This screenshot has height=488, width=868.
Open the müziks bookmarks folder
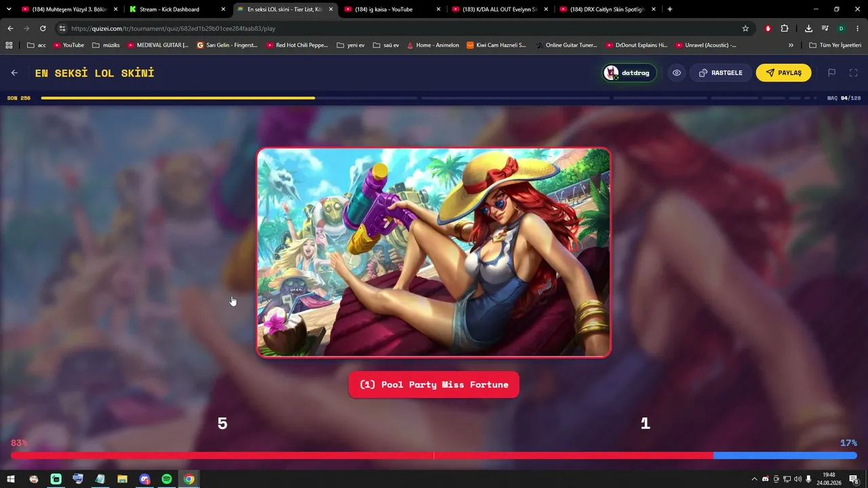point(106,45)
